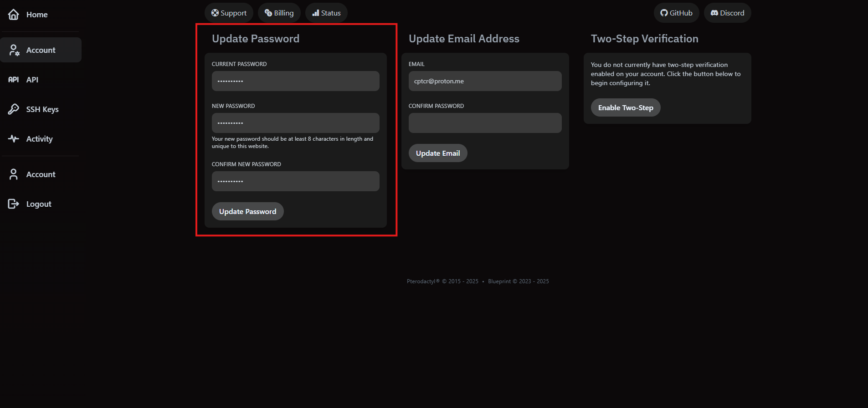Click the Activity pulse icon

pos(14,139)
